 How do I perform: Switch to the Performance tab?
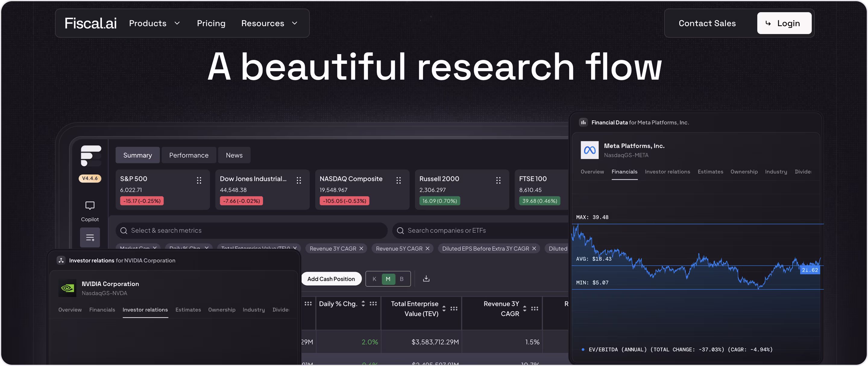(x=189, y=155)
